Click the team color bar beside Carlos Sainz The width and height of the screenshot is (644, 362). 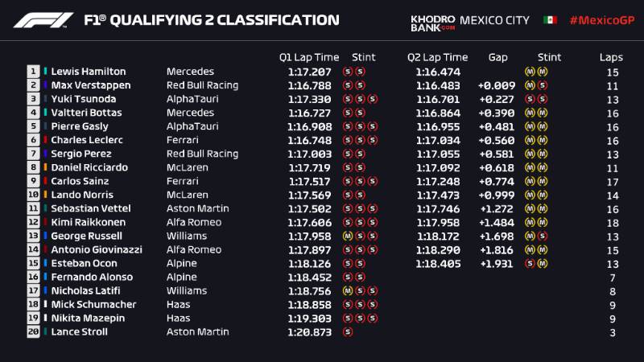pos(46,182)
